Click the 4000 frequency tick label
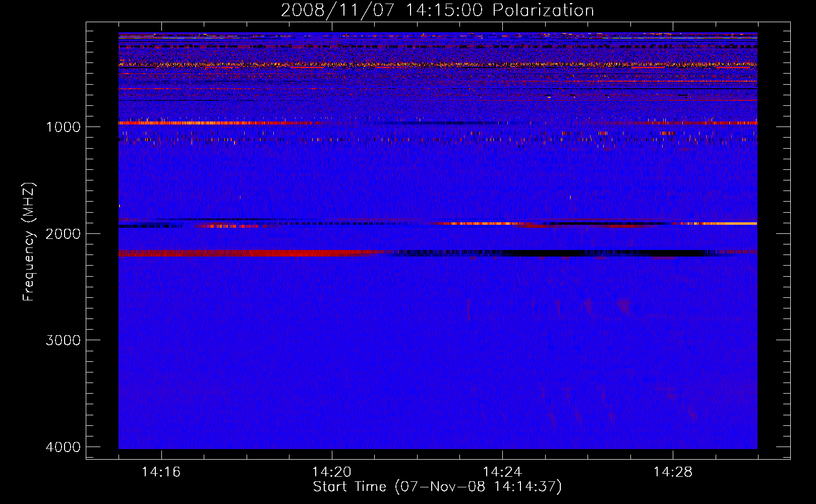 pos(63,447)
